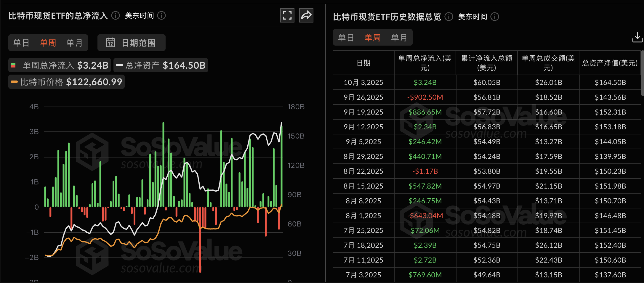Toggle the 总净资产 legend series
This screenshot has height=283, width=644.
[x=161, y=65]
